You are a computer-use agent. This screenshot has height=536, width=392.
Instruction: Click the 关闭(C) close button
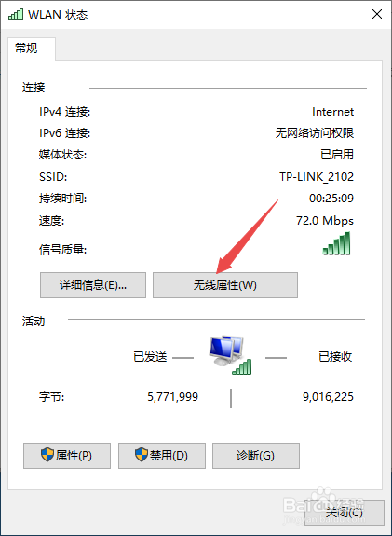[345, 513]
